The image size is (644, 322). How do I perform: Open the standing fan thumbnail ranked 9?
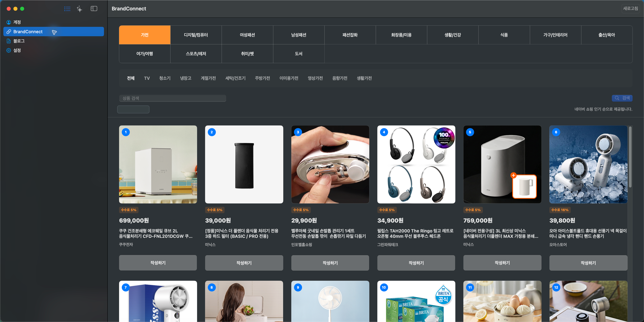point(330,301)
